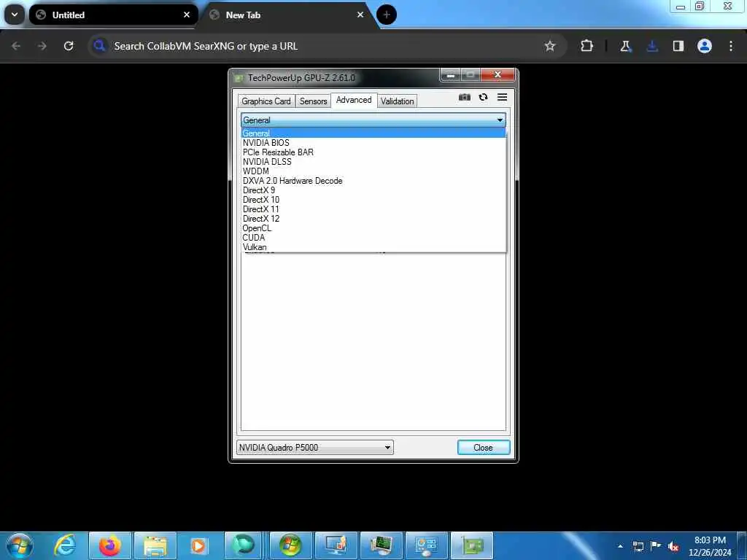Launch Internet Explorer from the taskbar

[x=65, y=545]
